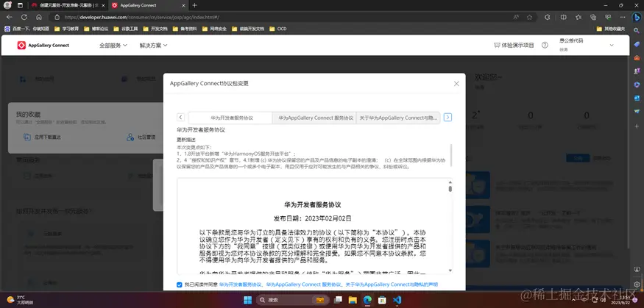Image resolution: width=644 pixels, height=308 pixels.
Task: Add page to favorites star icon
Action: (529, 17)
